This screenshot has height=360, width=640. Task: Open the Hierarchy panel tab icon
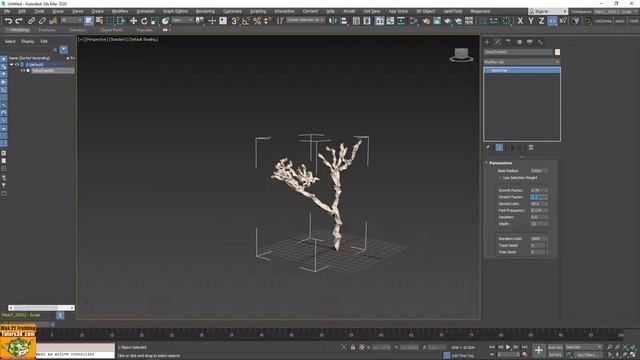pyautogui.click(x=508, y=42)
